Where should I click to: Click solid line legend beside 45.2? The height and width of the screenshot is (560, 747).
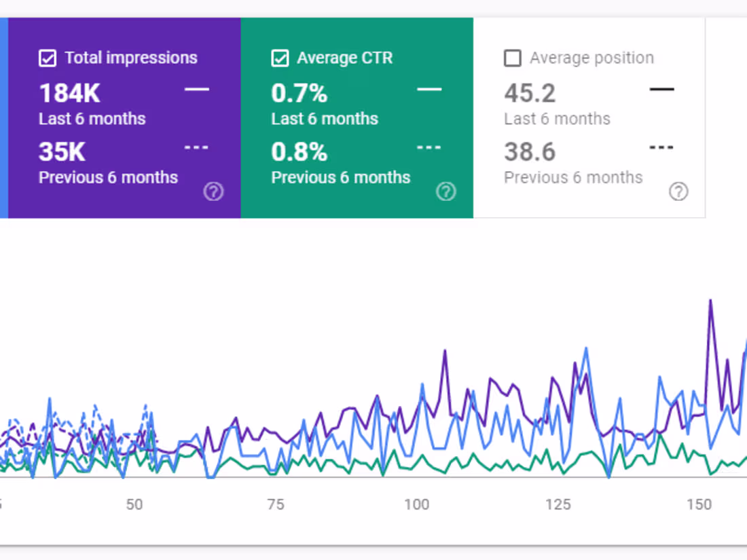tap(661, 89)
